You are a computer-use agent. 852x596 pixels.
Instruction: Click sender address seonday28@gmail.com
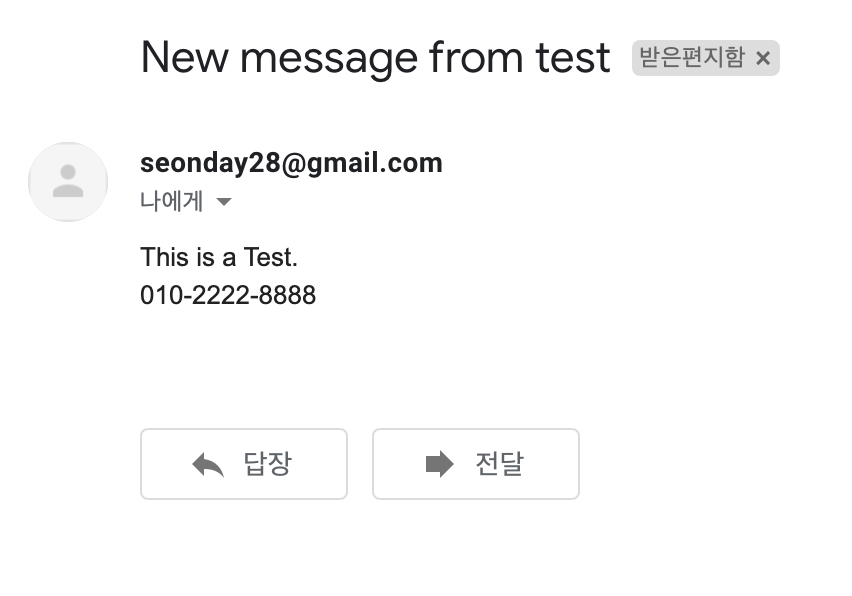(291, 163)
